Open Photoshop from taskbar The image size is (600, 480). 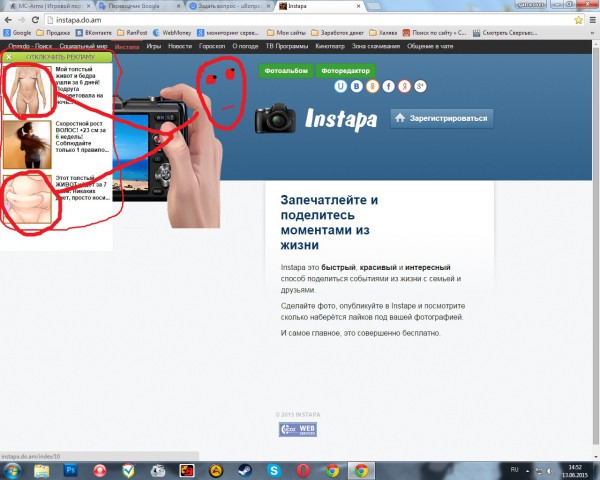(x=70, y=470)
